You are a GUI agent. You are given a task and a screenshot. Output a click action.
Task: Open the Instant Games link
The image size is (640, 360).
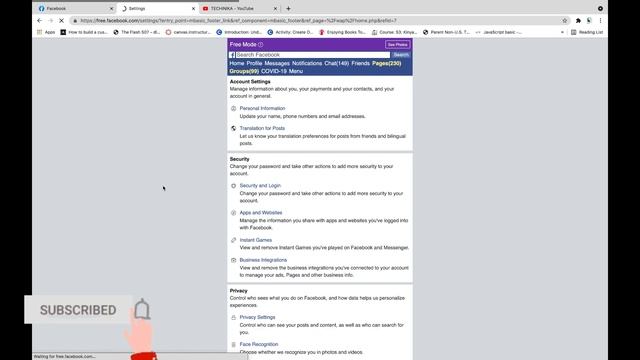tap(256, 240)
